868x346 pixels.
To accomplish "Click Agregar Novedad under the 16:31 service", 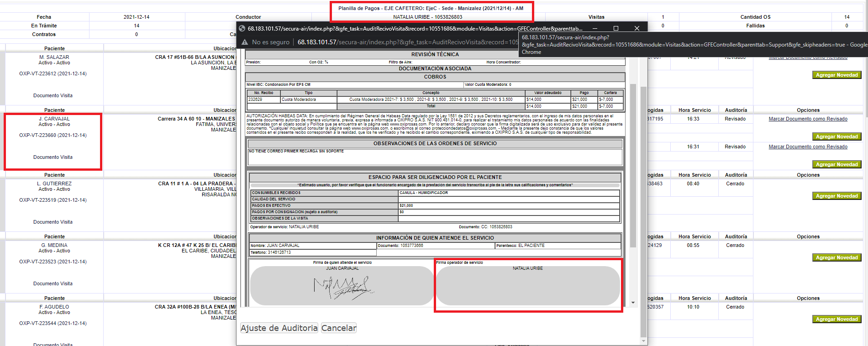I will (836, 164).
